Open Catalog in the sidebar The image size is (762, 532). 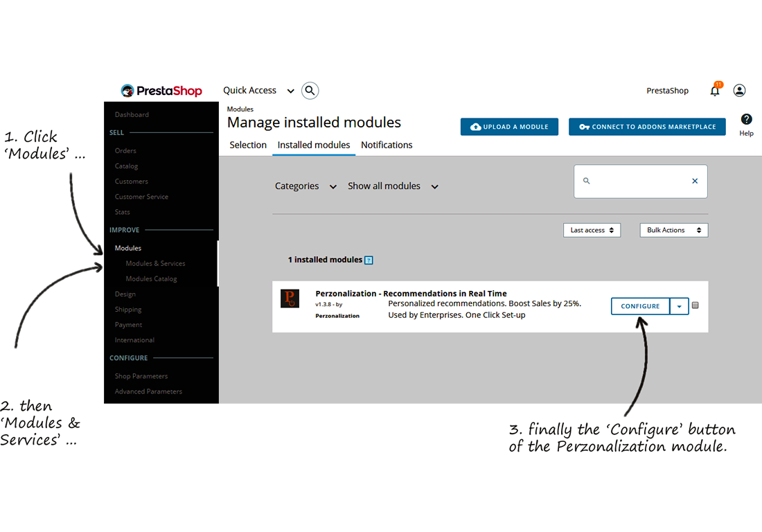126,166
